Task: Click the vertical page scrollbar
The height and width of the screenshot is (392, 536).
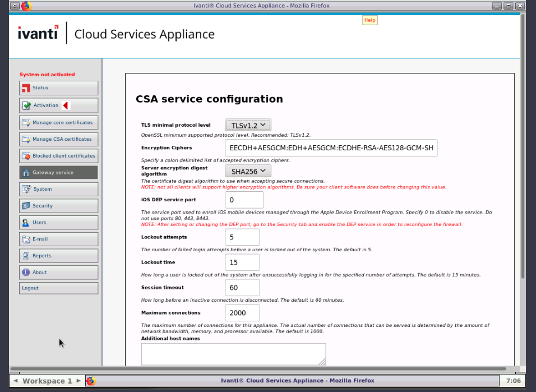Action: point(523,146)
